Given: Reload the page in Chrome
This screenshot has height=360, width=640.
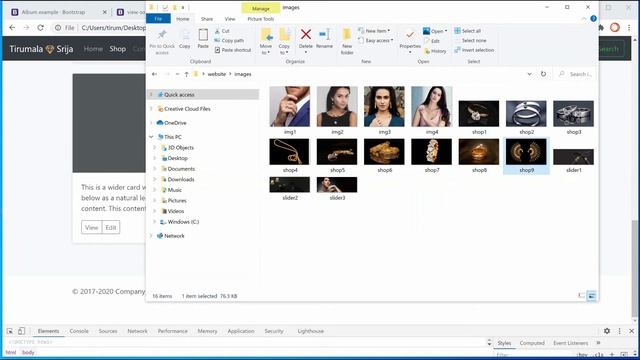Looking at the screenshot, I should [x=40, y=28].
